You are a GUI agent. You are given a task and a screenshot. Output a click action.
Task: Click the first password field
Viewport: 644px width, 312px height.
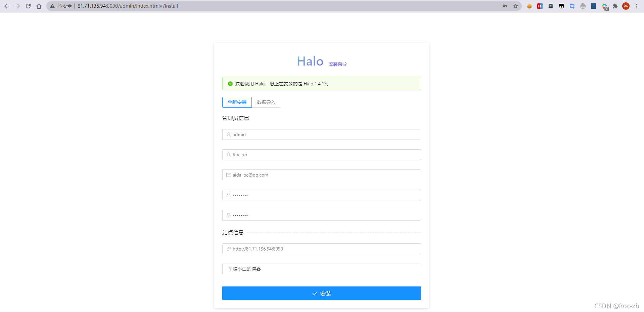[x=322, y=195]
